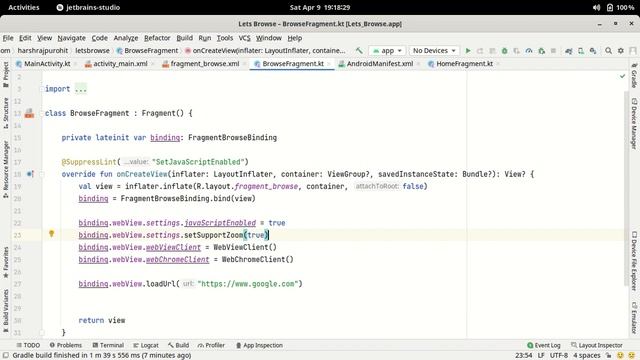The height and width of the screenshot is (360, 640).
Task: Click the line ending LF selector
Action: (541, 355)
